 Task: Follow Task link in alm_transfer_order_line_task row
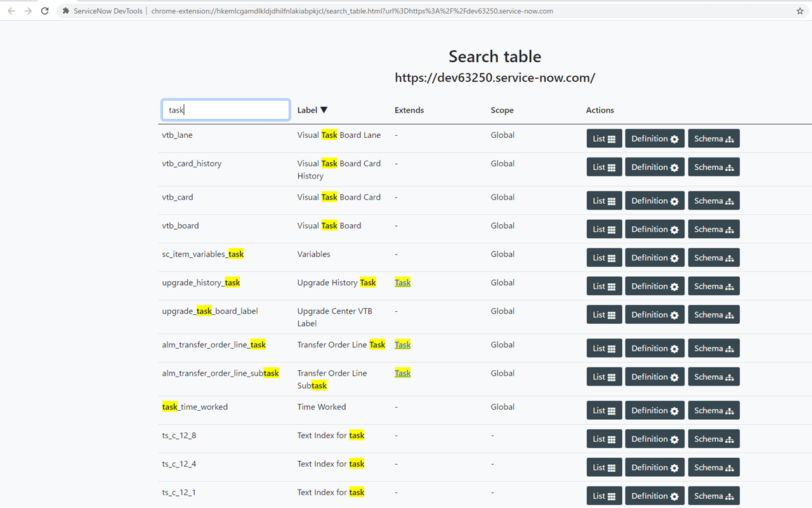click(x=402, y=345)
